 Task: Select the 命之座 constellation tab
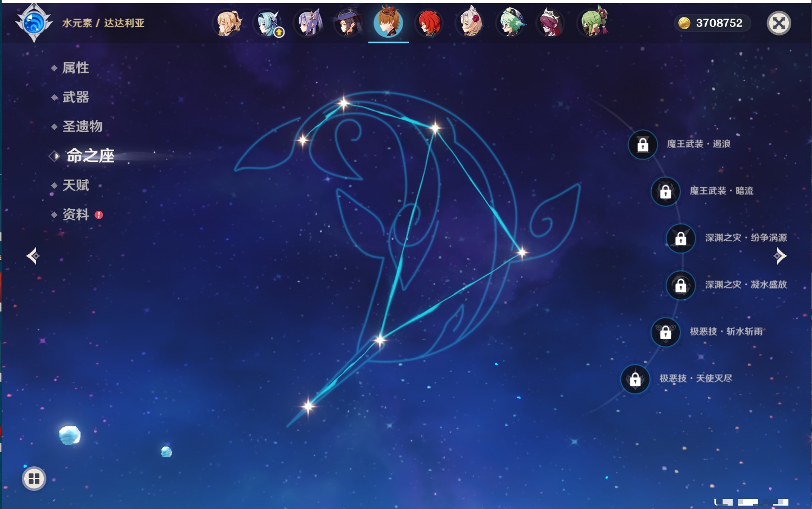pos(90,156)
